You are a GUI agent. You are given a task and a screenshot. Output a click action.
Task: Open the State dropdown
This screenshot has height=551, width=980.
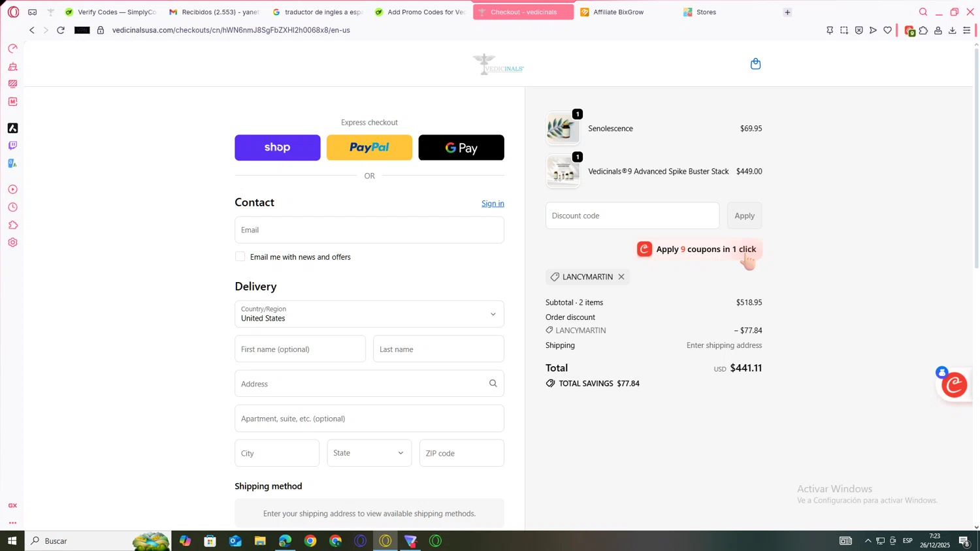pyautogui.click(x=369, y=453)
